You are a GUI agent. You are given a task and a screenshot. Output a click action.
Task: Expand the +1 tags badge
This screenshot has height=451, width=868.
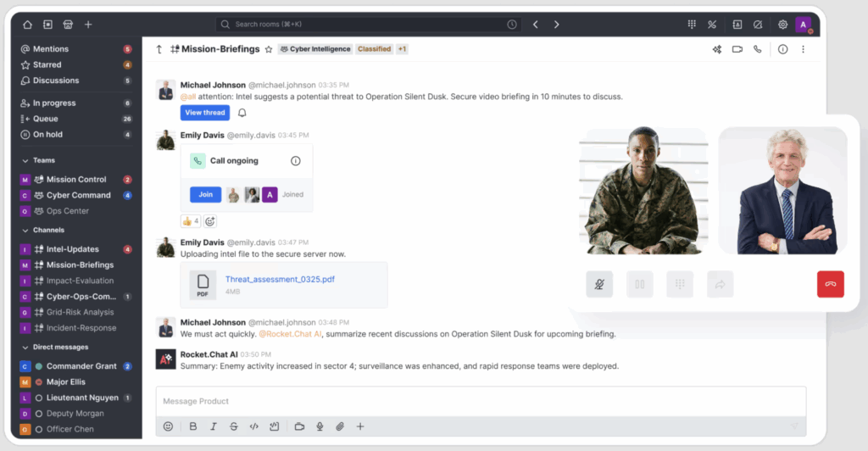click(x=403, y=49)
